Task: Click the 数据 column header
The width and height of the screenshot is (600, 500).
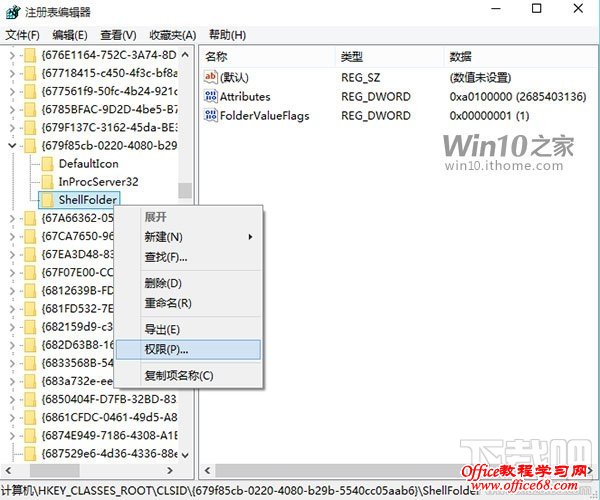Action: point(520,57)
